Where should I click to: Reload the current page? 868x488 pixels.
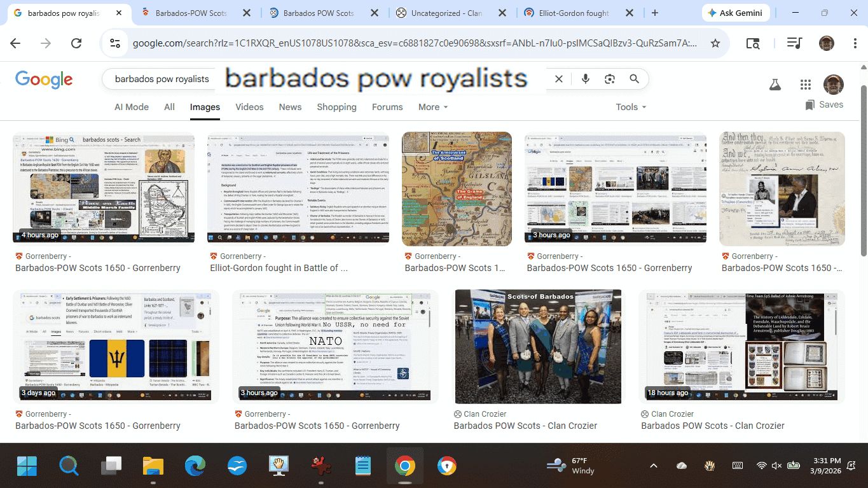pos(76,43)
